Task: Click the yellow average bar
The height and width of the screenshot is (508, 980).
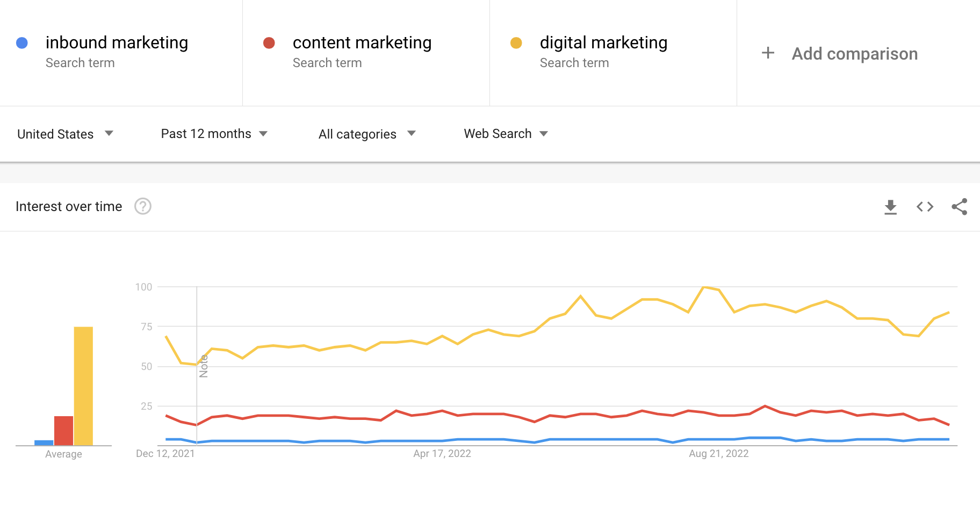Action: [83, 386]
